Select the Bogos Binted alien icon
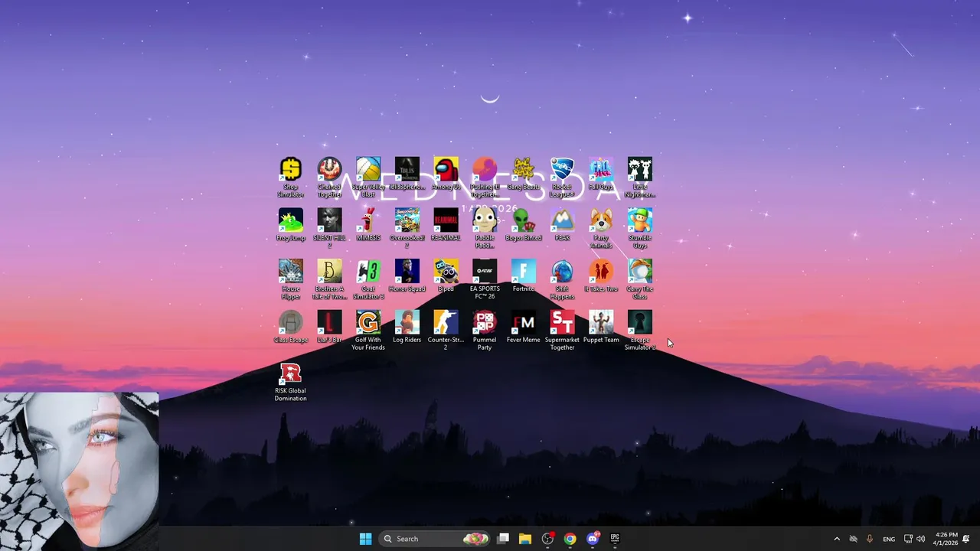This screenshot has width=980, height=551. (524, 221)
